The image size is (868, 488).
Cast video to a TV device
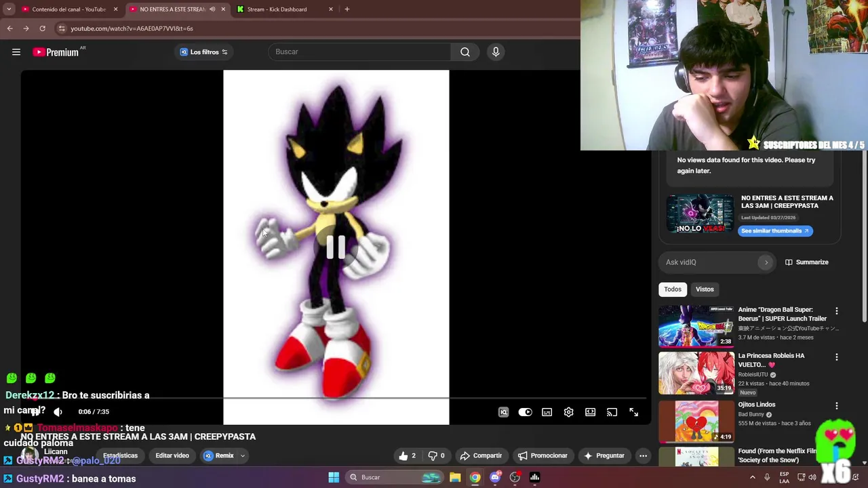[x=612, y=412]
